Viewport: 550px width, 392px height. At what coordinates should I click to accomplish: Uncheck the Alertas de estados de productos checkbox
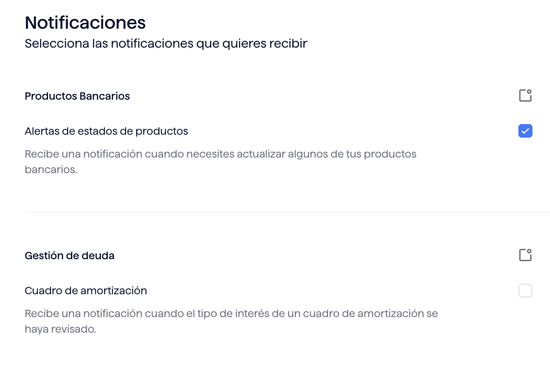pyautogui.click(x=525, y=131)
